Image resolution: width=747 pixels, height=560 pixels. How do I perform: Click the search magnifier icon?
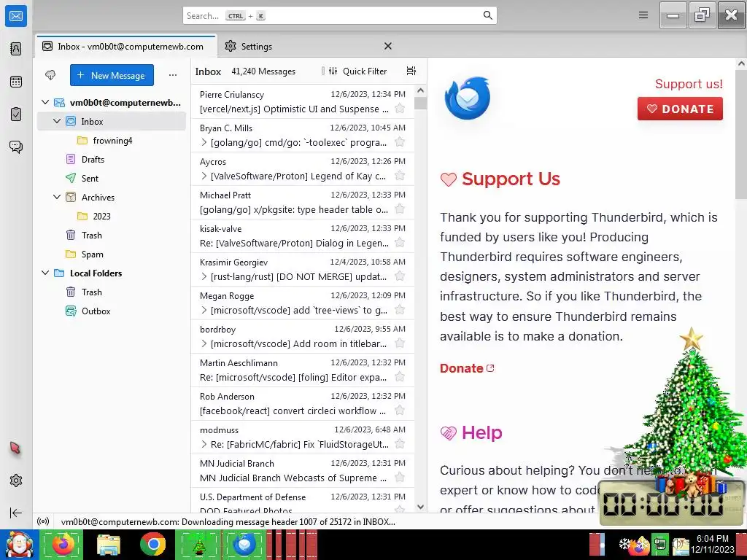(x=487, y=15)
